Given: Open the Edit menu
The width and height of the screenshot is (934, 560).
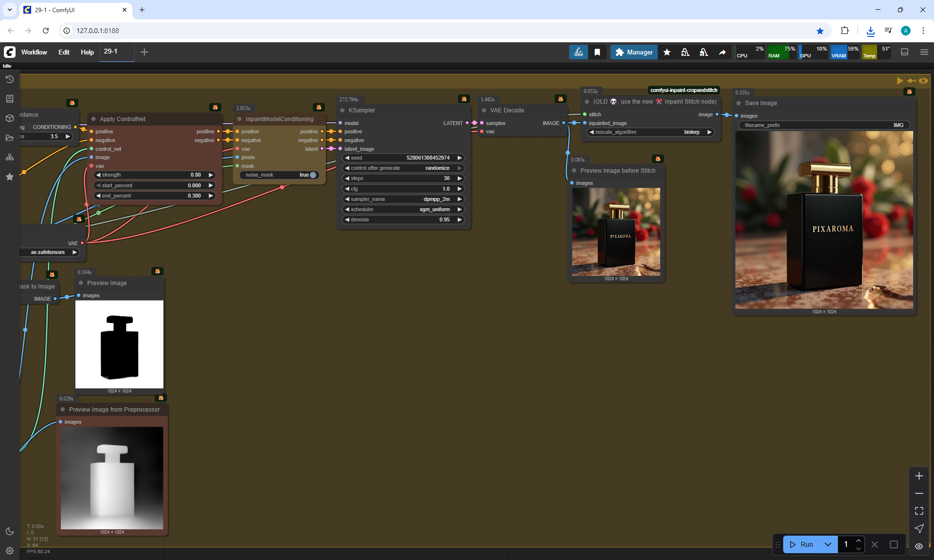Looking at the screenshot, I should [64, 52].
